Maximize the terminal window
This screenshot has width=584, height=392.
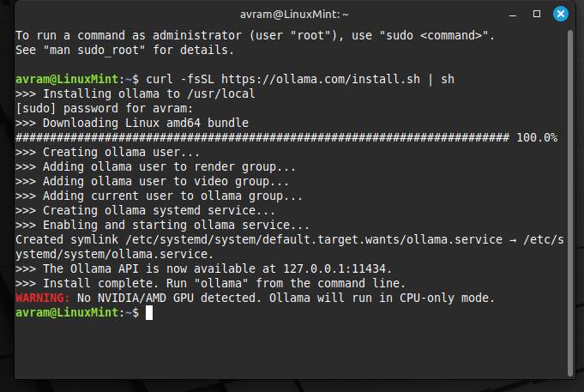537,15
